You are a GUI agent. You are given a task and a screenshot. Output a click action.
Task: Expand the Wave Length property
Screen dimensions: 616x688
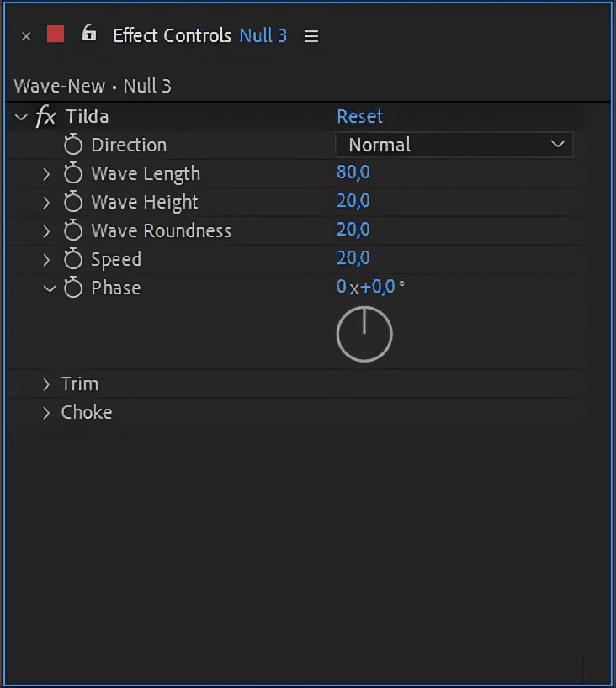[47, 174]
